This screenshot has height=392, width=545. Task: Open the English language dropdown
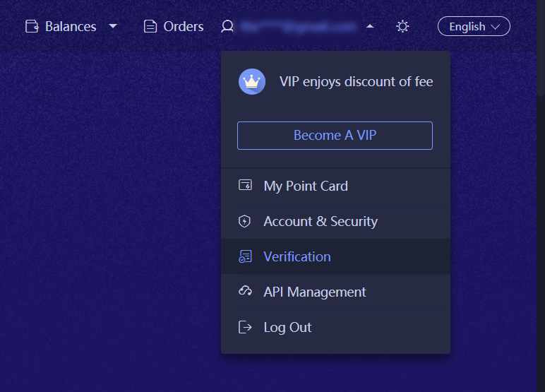click(474, 27)
